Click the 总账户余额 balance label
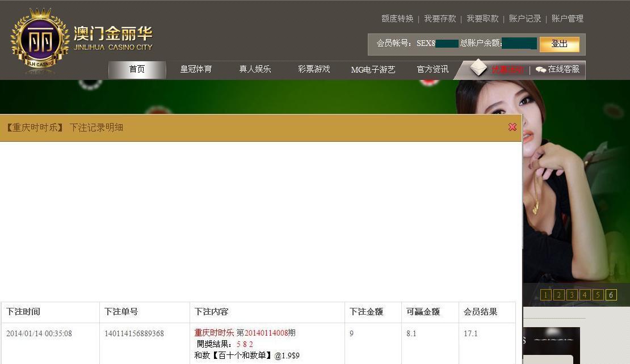This screenshot has width=630, height=364. (481, 43)
